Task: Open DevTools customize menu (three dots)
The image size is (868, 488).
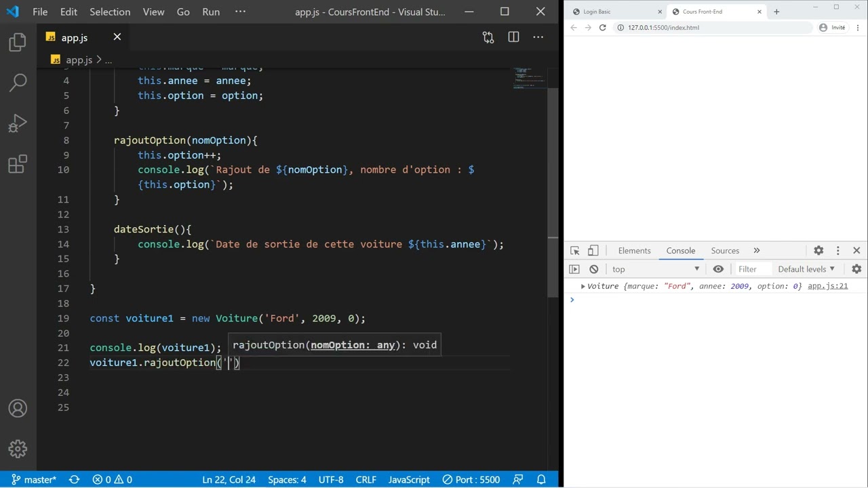Action: pyautogui.click(x=838, y=251)
